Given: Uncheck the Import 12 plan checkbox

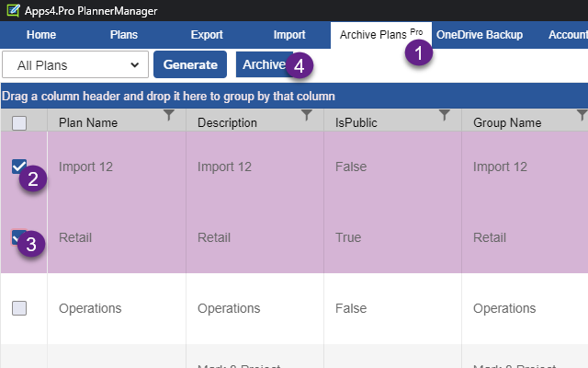Looking at the screenshot, I should (19, 167).
